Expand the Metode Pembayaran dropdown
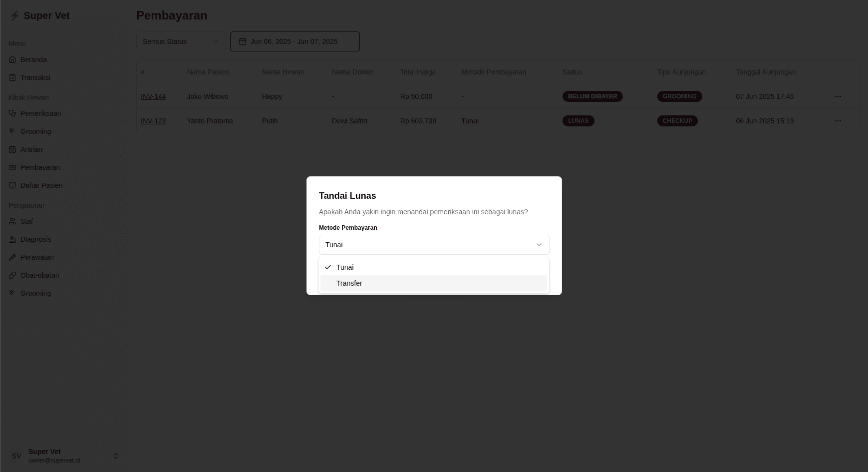Image resolution: width=868 pixels, height=472 pixels. (x=433, y=245)
